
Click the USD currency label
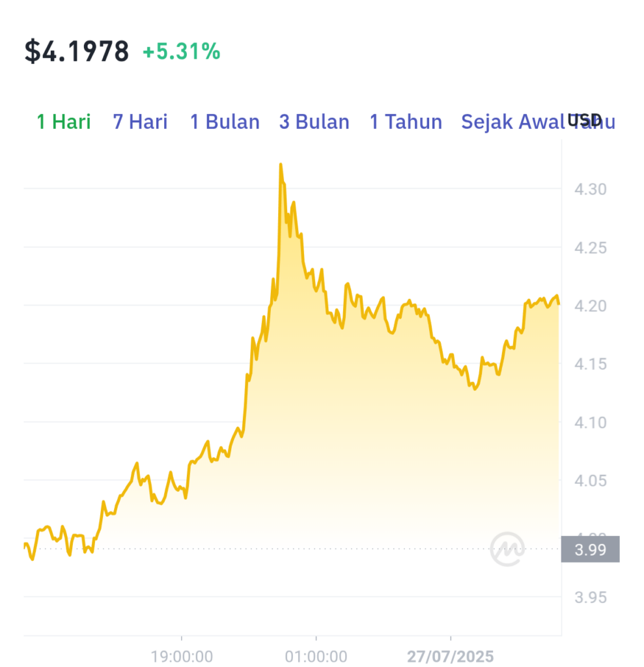click(x=585, y=121)
